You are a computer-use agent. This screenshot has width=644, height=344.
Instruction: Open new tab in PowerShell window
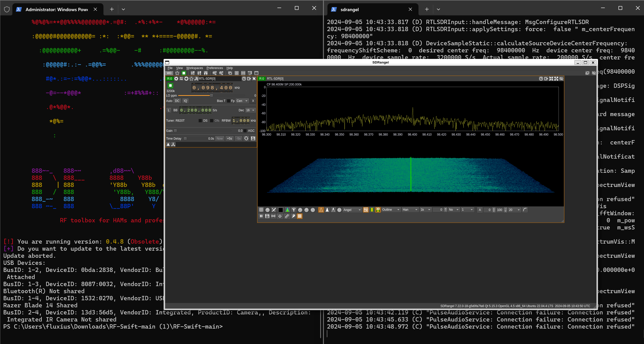pyautogui.click(x=112, y=9)
